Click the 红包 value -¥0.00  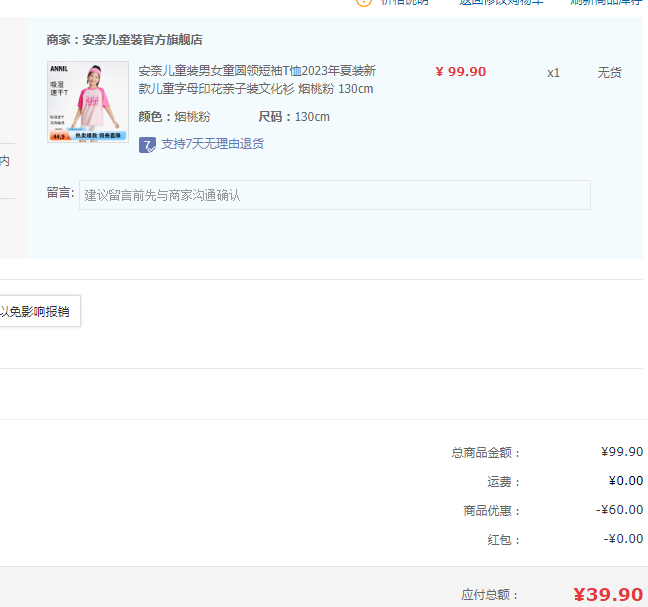tap(623, 538)
